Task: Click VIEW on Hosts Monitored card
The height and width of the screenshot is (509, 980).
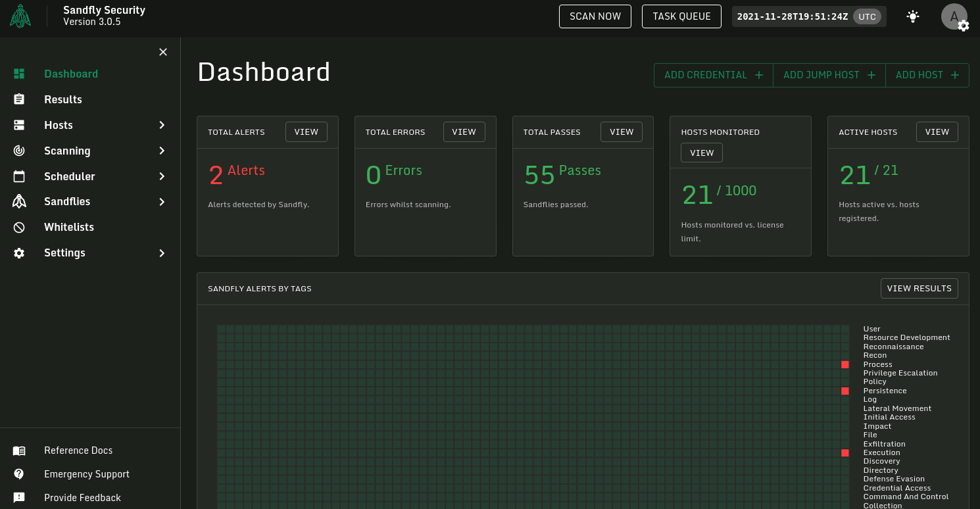Action: (702, 153)
